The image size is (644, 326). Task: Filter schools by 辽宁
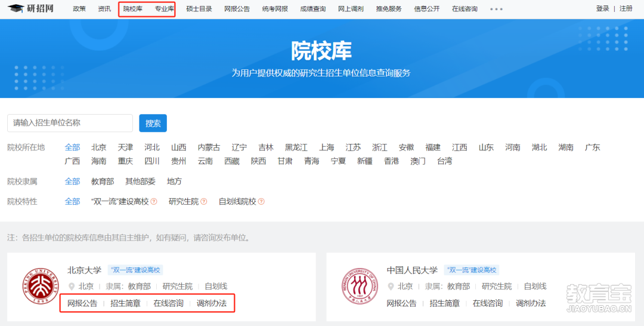pos(239,147)
